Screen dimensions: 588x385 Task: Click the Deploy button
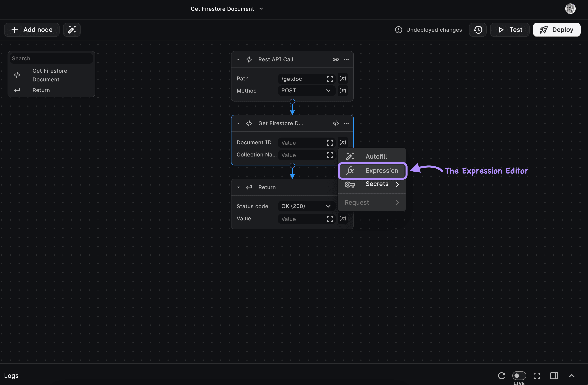click(x=556, y=30)
